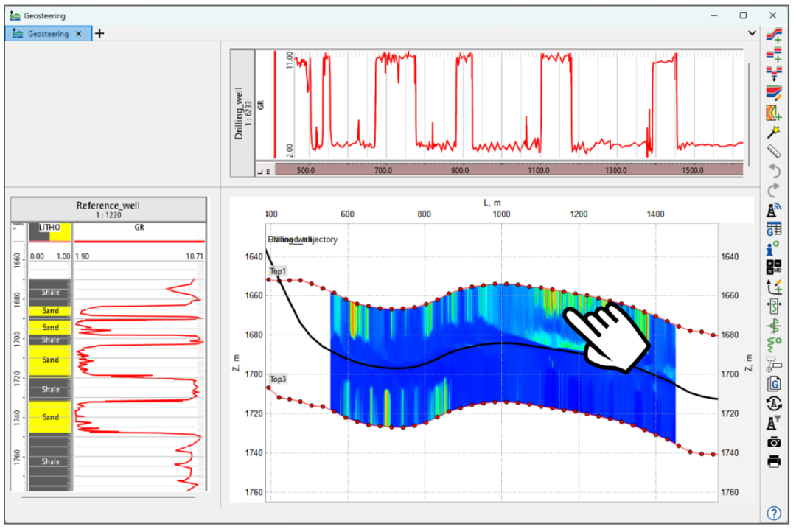Select the ruler measurement tool
This screenshot has height=532, width=796.
[x=774, y=152]
